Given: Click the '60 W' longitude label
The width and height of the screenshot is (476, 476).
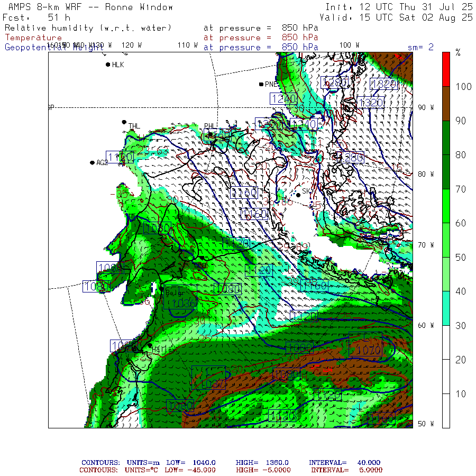Looking at the screenshot, I should pyautogui.click(x=426, y=325).
